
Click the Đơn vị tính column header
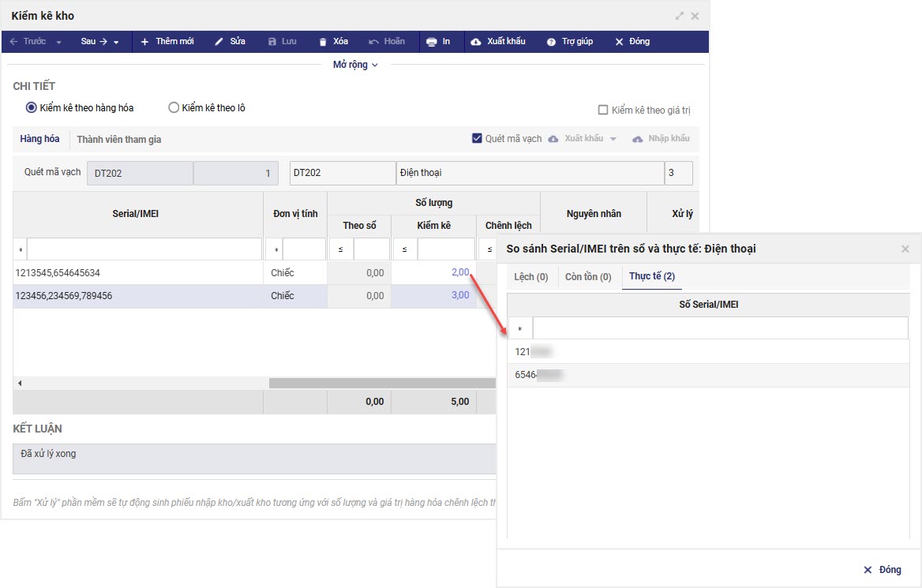pos(295,213)
